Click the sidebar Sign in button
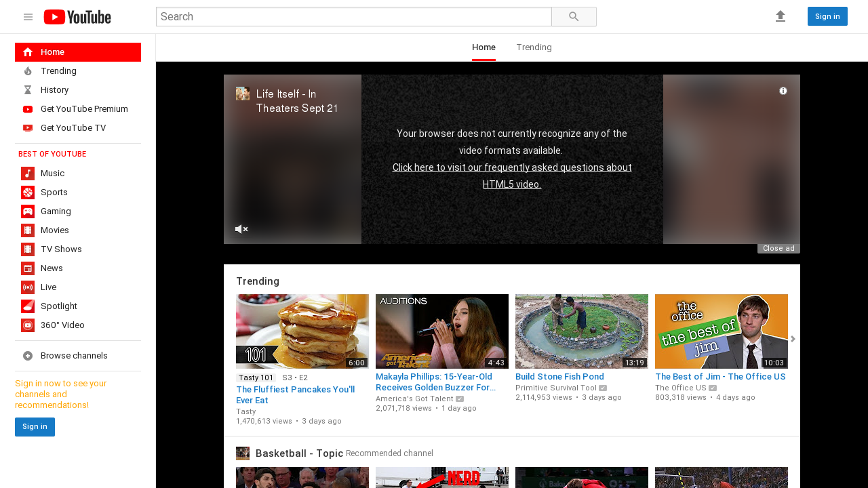 (x=35, y=427)
